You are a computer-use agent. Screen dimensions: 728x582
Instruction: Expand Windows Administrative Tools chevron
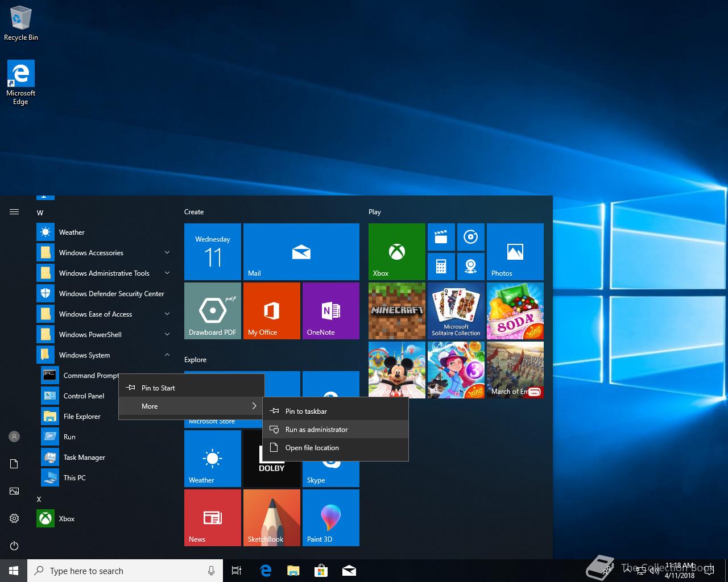point(167,273)
